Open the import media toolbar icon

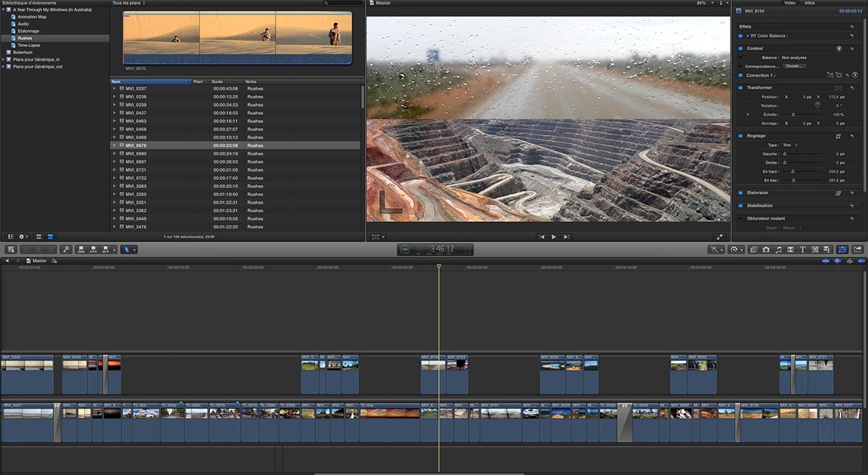[11, 249]
